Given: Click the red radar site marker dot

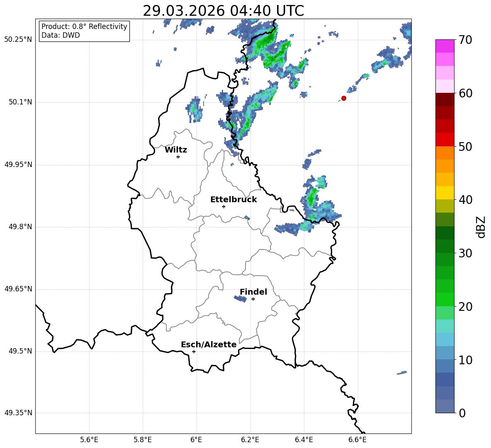Looking at the screenshot, I should pyautogui.click(x=344, y=98).
